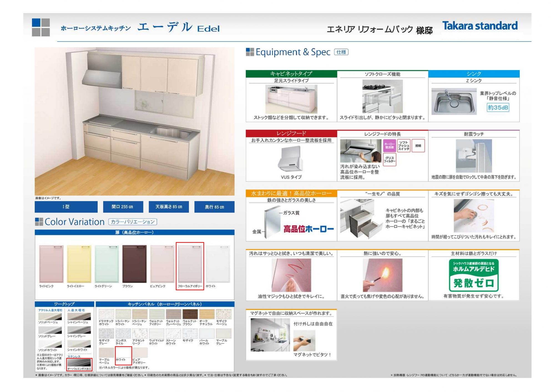
Task: Select the I型 blue label
Action: click(x=66, y=207)
